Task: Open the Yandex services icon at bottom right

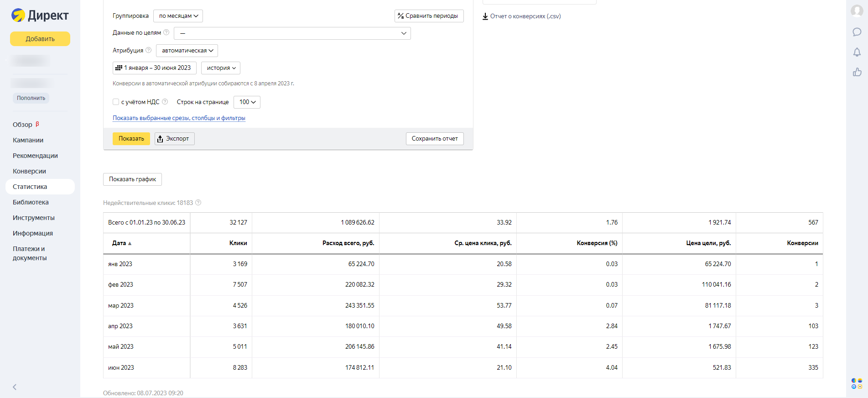Action: click(x=857, y=383)
